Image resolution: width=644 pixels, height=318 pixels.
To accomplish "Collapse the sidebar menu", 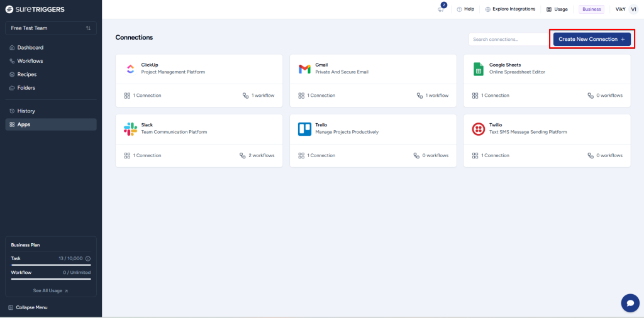I will (x=28, y=307).
